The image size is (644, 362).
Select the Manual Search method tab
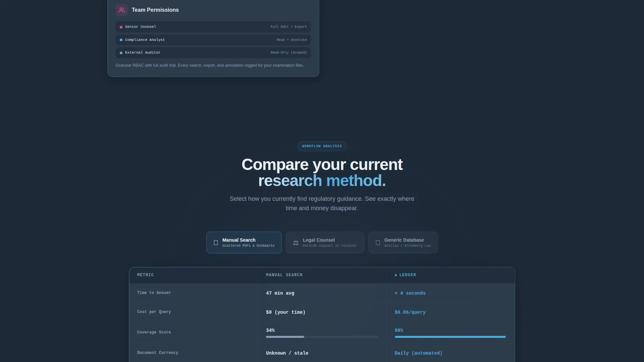244,242
